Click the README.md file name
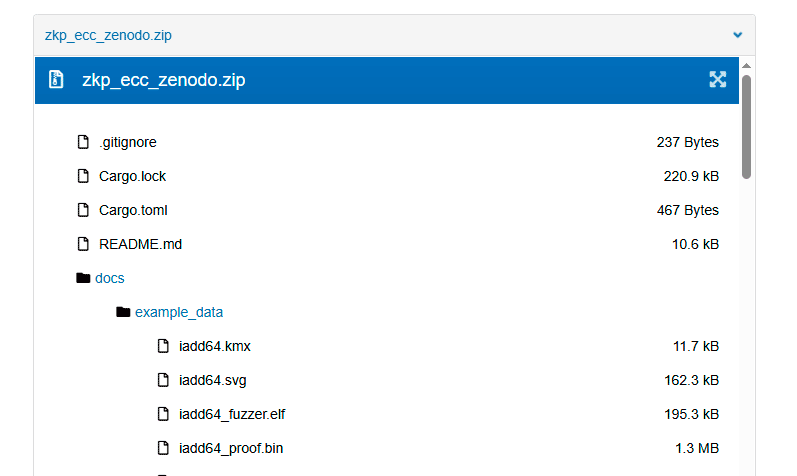This screenshot has width=797, height=476. coord(140,244)
